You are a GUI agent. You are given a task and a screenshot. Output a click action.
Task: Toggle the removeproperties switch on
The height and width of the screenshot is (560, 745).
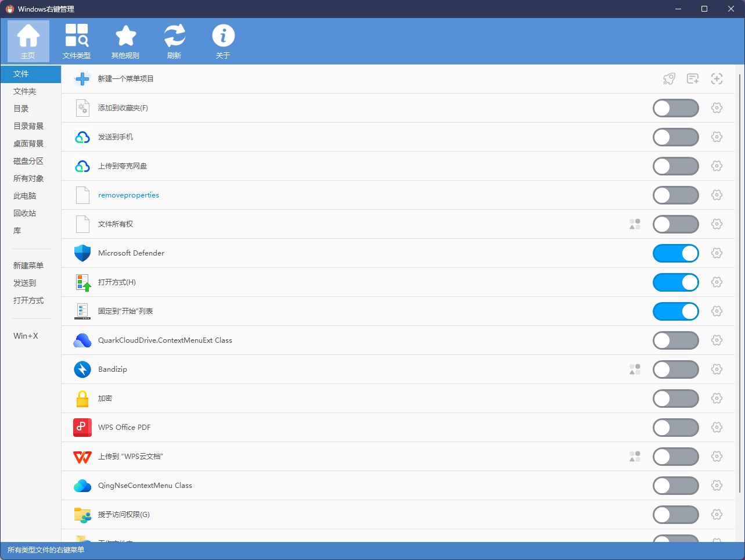click(676, 195)
